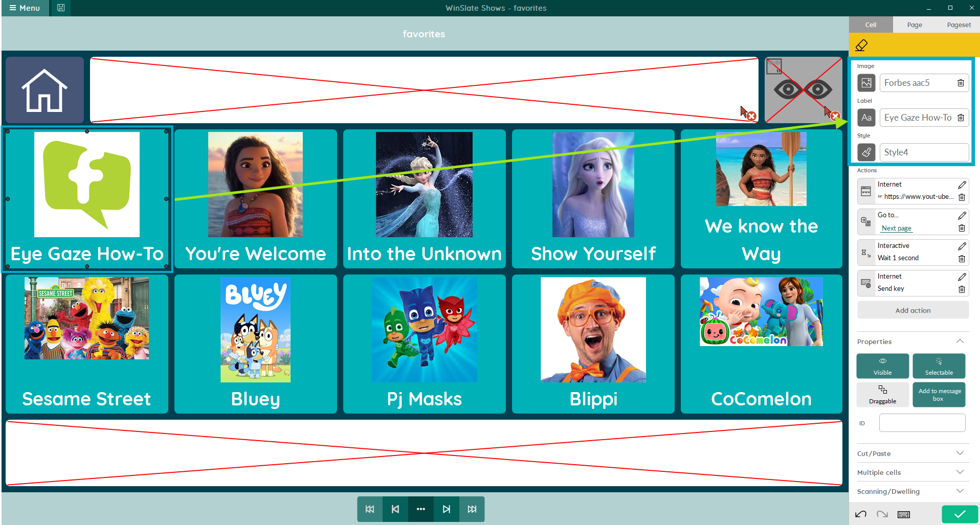Open the on-screen keyboard icon
The image size is (980, 525).
[x=904, y=514]
